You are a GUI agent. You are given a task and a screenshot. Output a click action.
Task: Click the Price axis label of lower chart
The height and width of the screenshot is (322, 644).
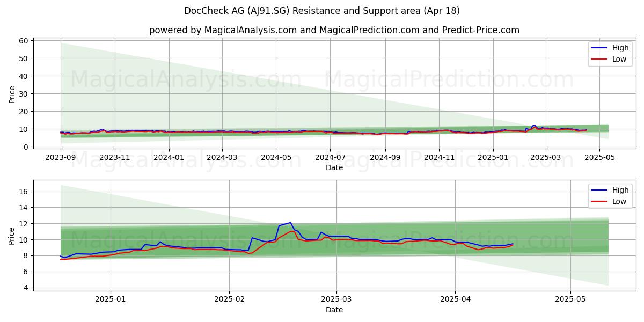point(12,236)
